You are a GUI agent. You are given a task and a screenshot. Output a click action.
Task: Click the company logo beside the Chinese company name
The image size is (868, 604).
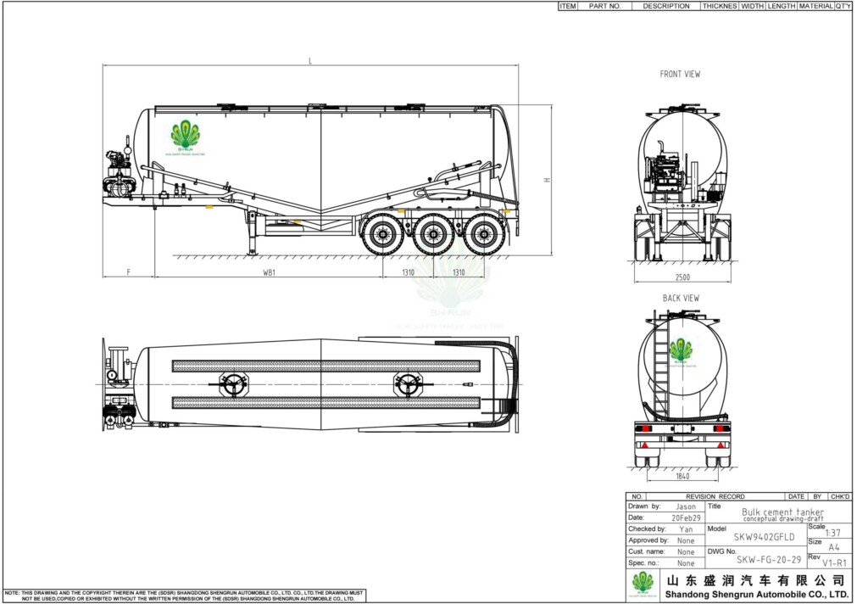click(643, 582)
